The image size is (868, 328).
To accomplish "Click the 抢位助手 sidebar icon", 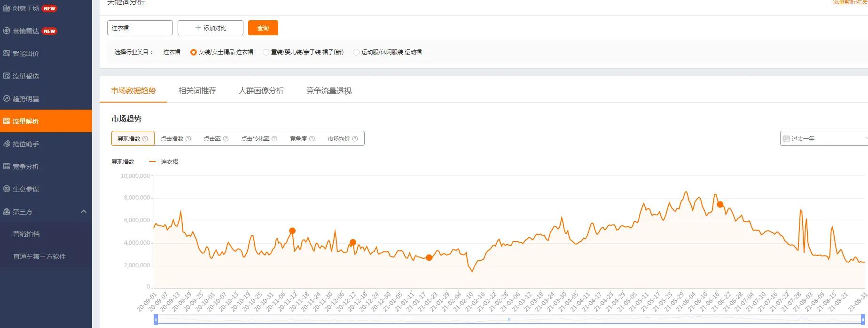I will tap(7, 144).
